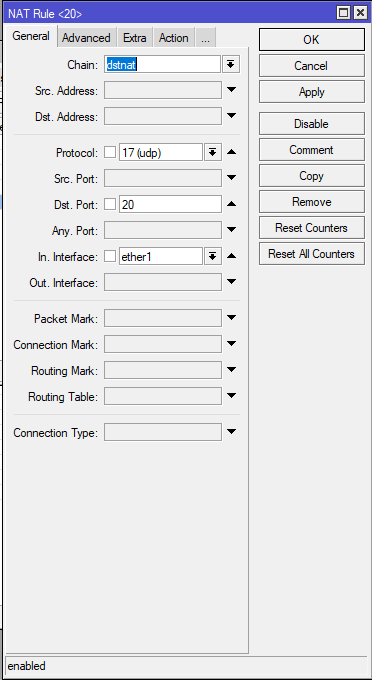Toggle the Protocol invert checkbox
Viewport: 372px width, 680px height.
coord(110,152)
